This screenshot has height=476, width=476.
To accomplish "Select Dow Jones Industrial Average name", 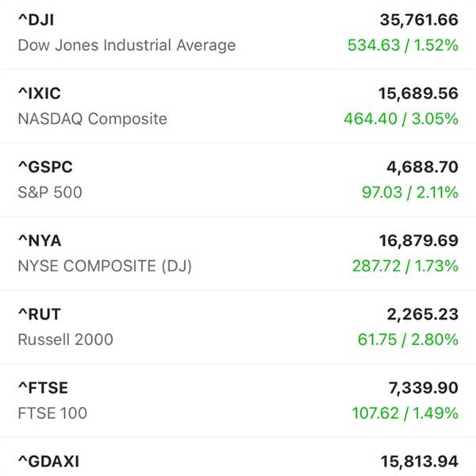I will [127, 45].
